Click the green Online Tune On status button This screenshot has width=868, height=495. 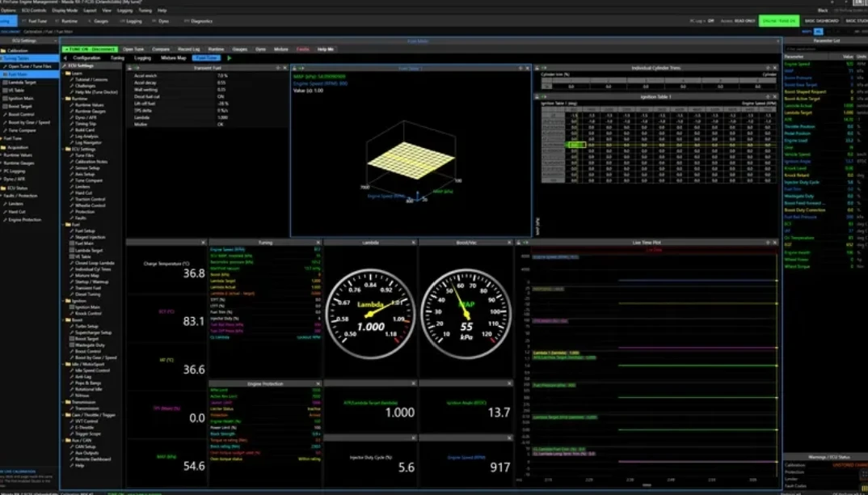[x=779, y=21]
